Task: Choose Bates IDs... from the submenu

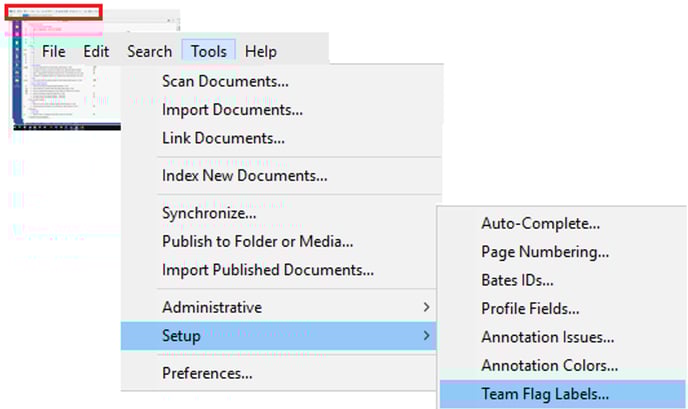Action: 517,280
